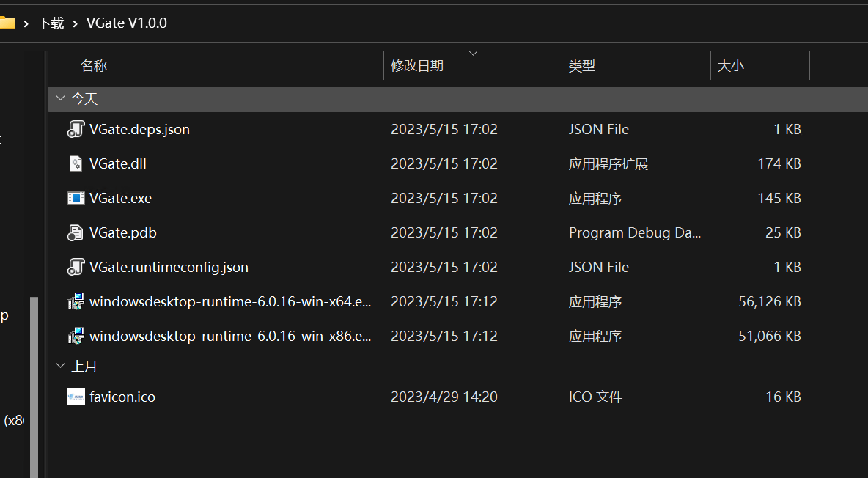
Task: Click the date 2023/4/29 14:20
Action: [x=444, y=397]
